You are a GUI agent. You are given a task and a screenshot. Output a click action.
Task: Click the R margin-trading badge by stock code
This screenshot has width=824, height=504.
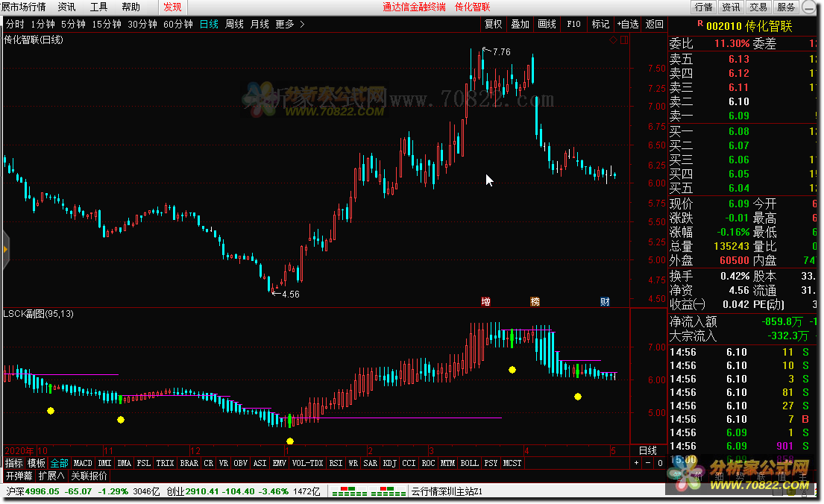700,24
